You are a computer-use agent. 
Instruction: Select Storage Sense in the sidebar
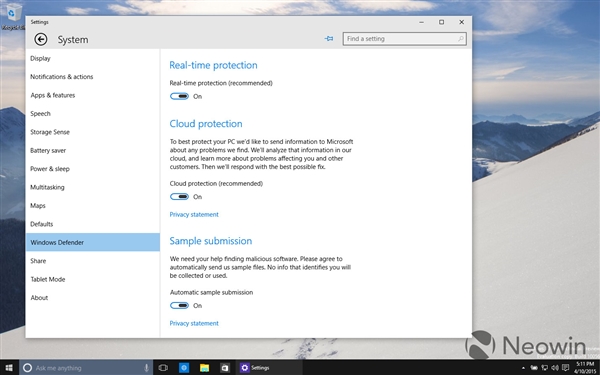point(93,132)
